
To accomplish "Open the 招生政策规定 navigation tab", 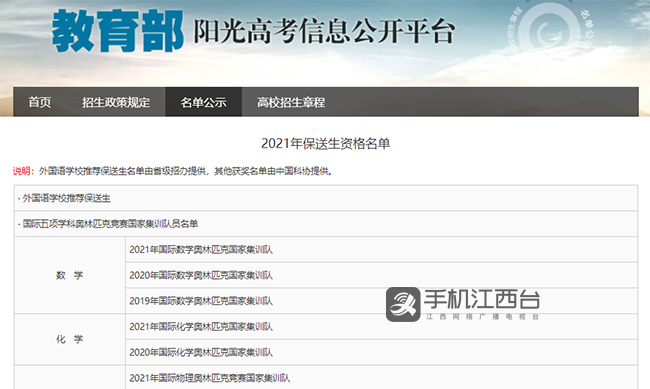I will pyautogui.click(x=116, y=102).
